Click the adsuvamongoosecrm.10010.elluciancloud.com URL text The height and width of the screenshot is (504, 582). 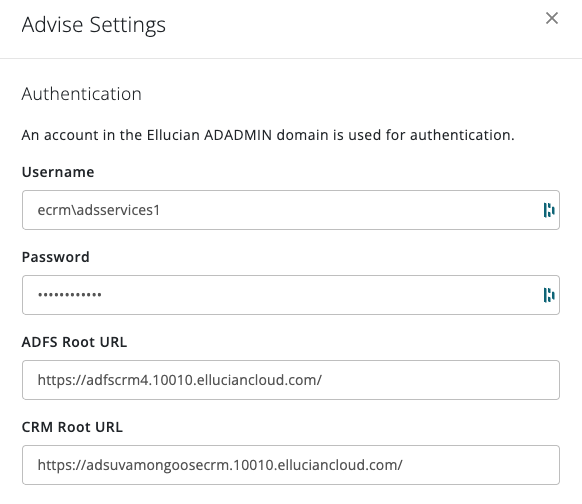point(220,465)
